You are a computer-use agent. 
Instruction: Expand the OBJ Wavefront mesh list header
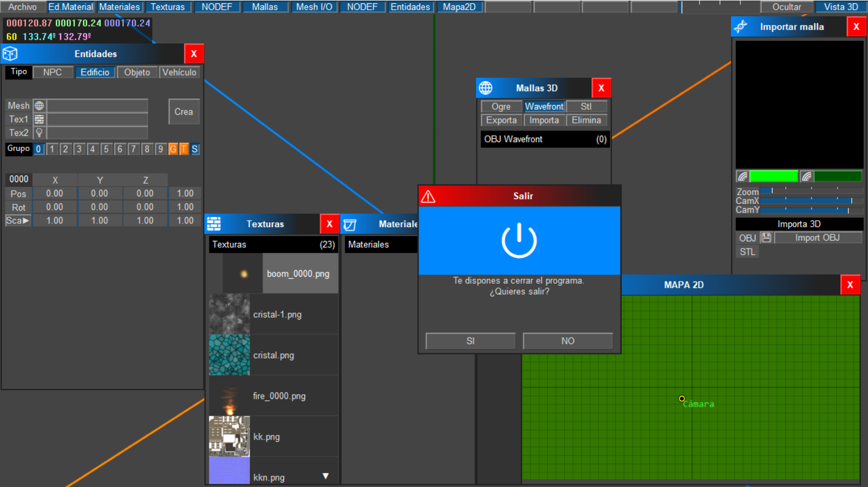[x=545, y=139]
